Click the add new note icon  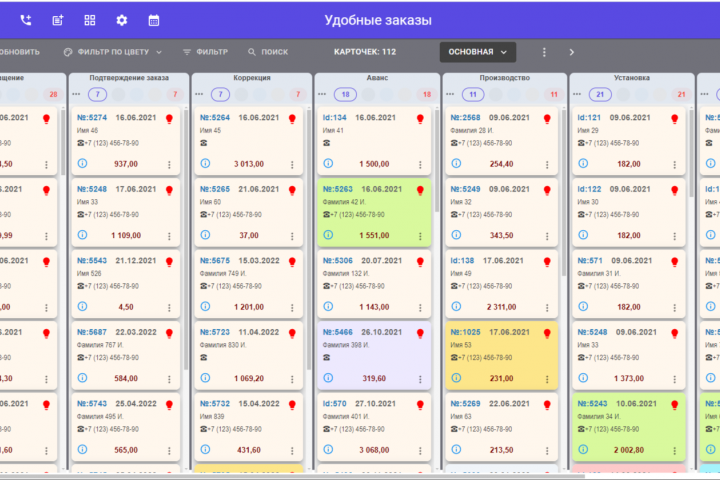pyautogui.click(x=58, y=20)
